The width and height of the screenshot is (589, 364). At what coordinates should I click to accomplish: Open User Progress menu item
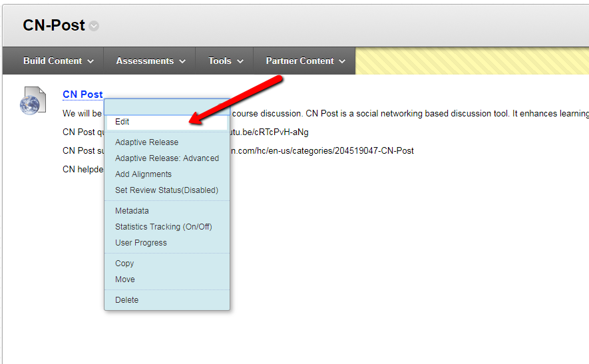click(141, 243)
